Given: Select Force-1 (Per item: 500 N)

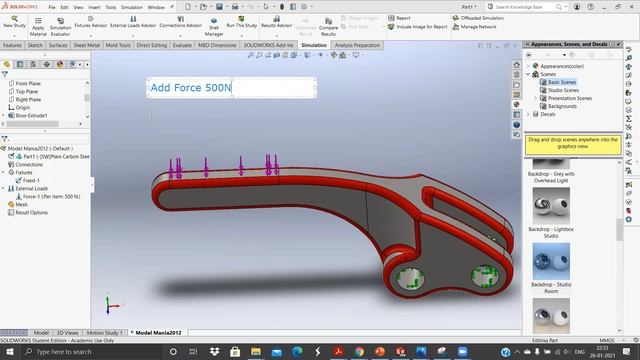Looking at the screenshot, I should coord(48,196).
